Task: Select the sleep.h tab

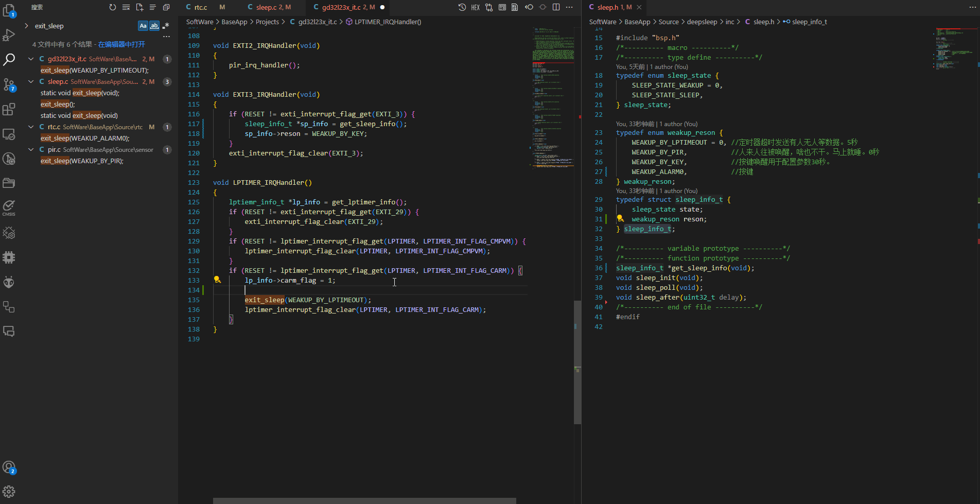Action: point(614,7)
